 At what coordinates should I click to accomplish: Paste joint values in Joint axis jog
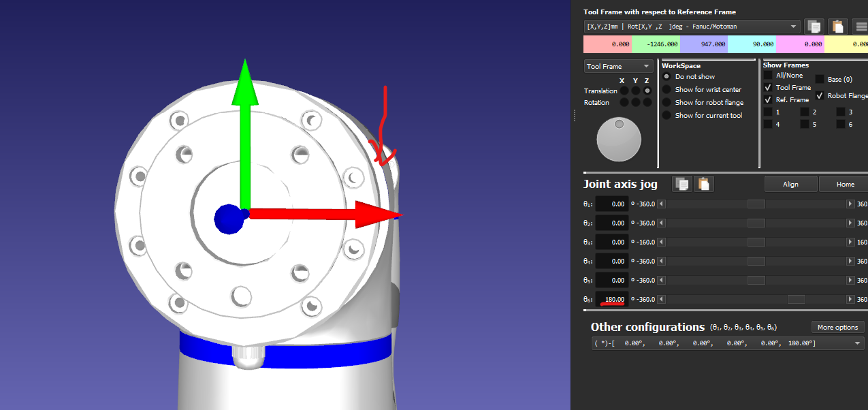(703, 184)
